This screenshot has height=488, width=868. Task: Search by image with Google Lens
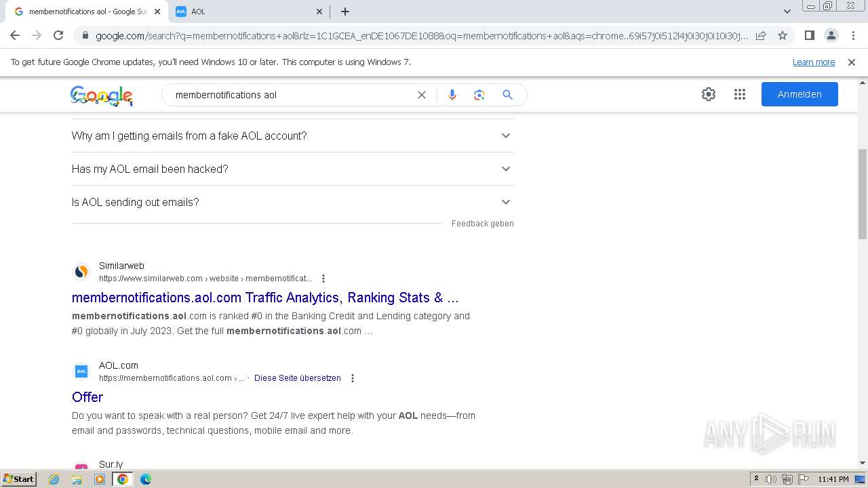tap(479, 95)
